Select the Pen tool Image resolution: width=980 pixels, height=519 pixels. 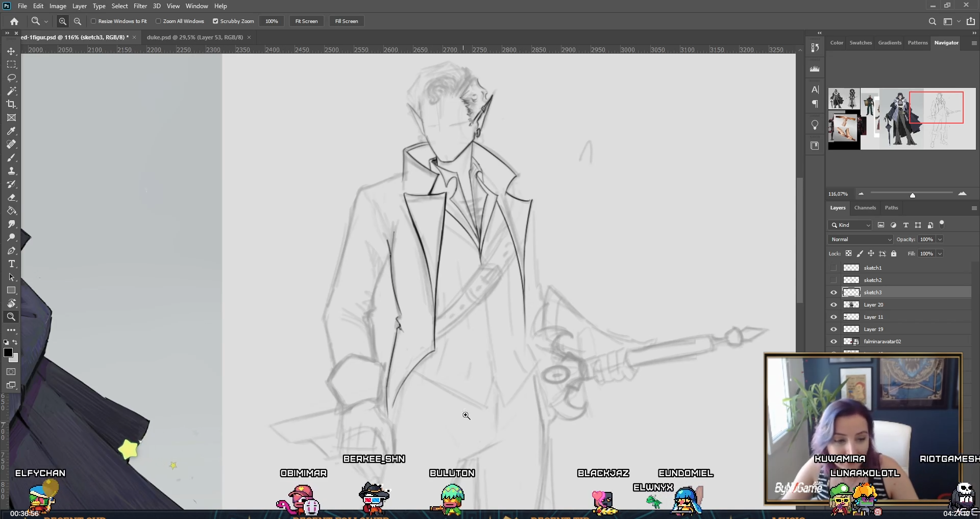(x=11, y=250)
